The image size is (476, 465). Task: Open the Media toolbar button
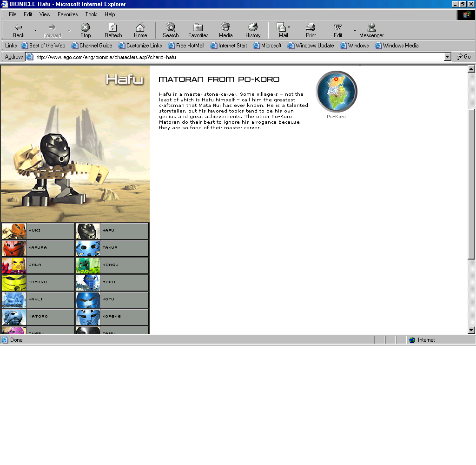[225, 30]
